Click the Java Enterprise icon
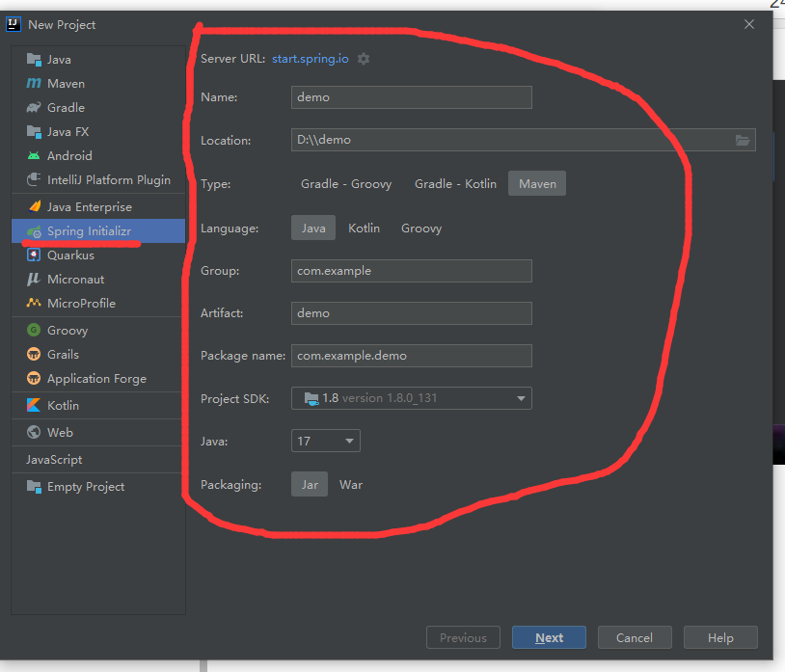Image resolution: width=785 pixels, height=672 pixels. coord(34,206)
